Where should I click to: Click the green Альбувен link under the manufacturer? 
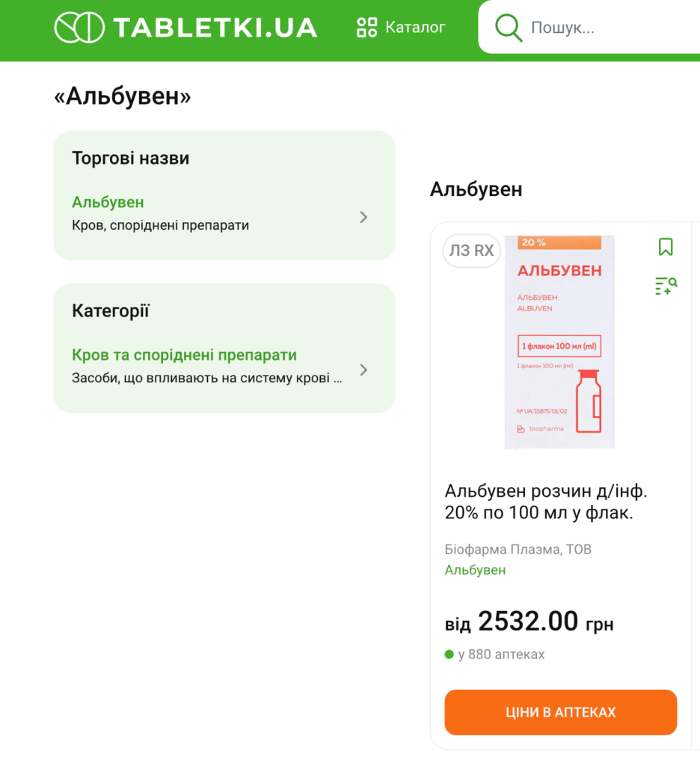(475, 570)
